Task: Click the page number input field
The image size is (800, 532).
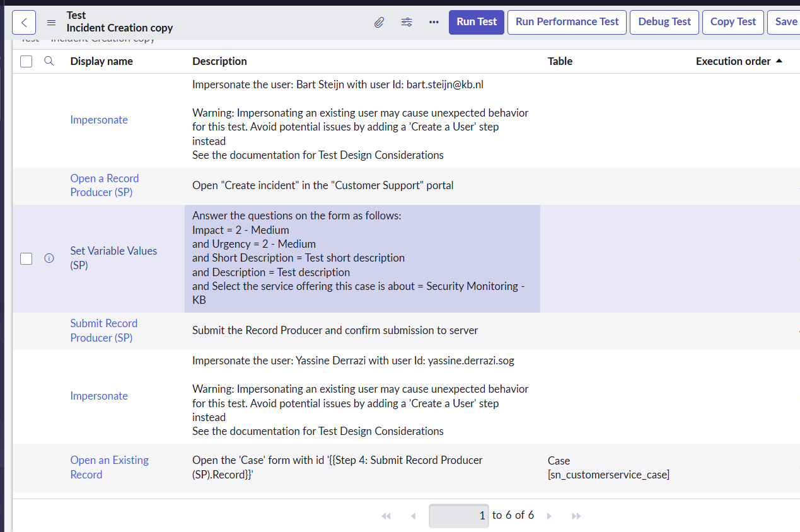Action: tap(459, 516)
